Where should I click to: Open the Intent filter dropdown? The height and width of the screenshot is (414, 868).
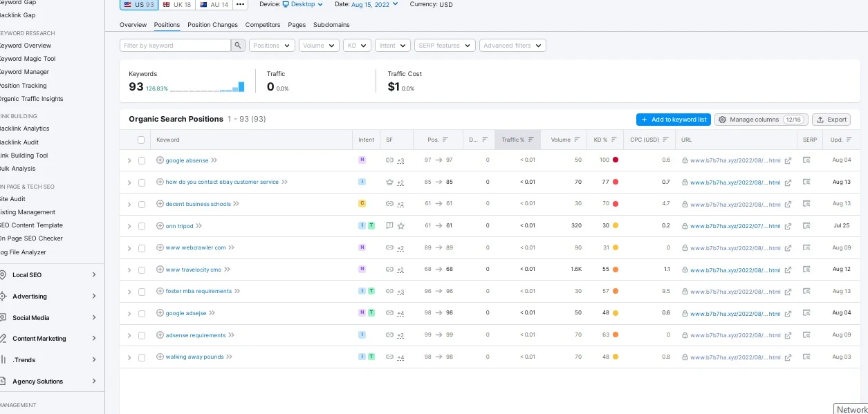tap(393, 45)
